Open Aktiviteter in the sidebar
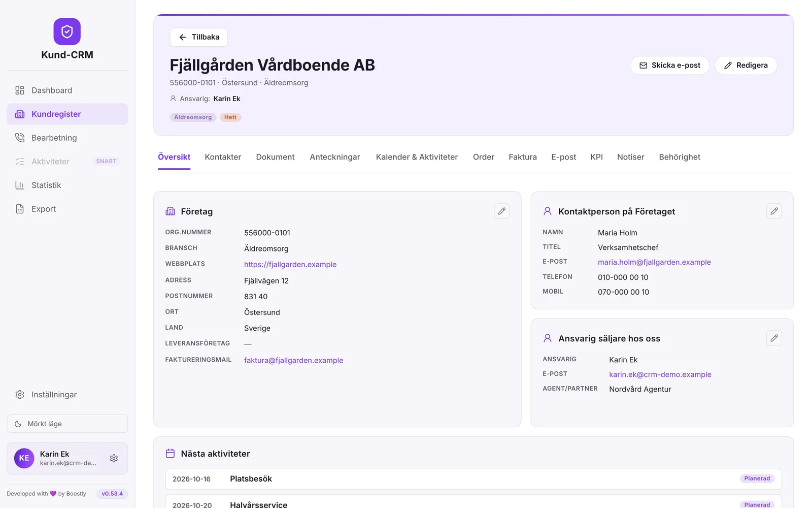 67,162
